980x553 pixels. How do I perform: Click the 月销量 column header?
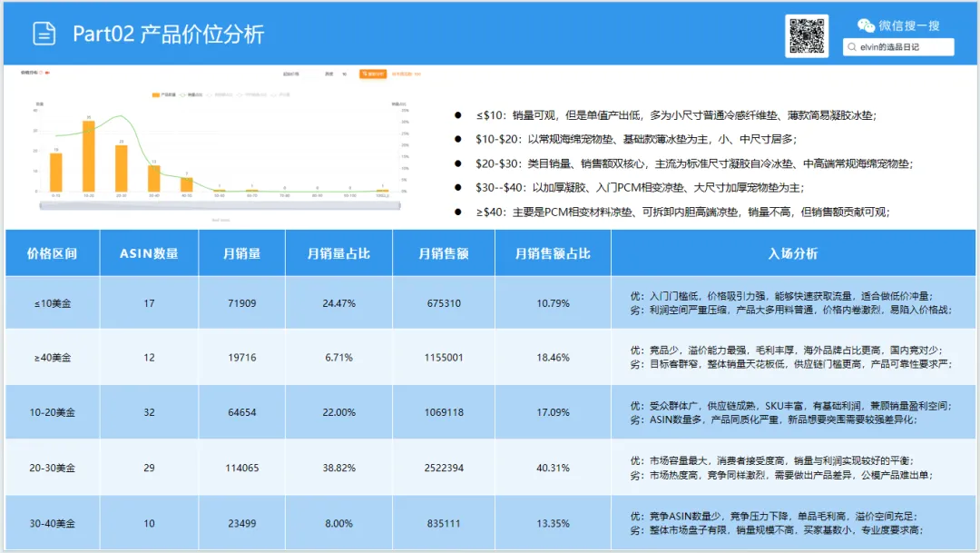pyautogui.click(x=242, y=253)
